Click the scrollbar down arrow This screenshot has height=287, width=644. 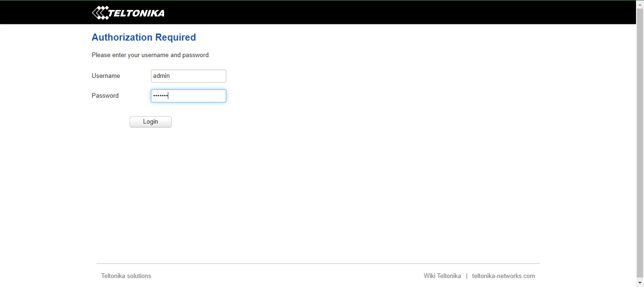tap(640, 283)
